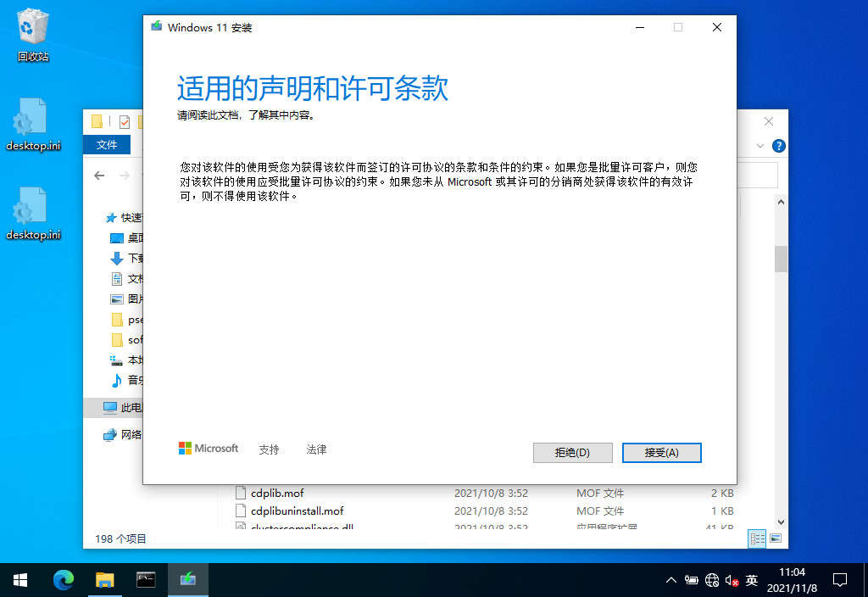Click the folder icon in Explorer title bar

97,121
